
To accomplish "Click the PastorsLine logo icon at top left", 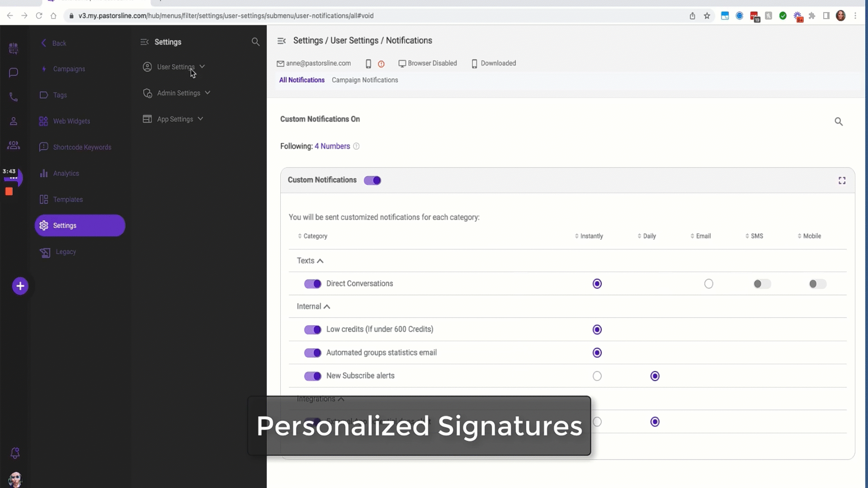I will coord(14,48).
